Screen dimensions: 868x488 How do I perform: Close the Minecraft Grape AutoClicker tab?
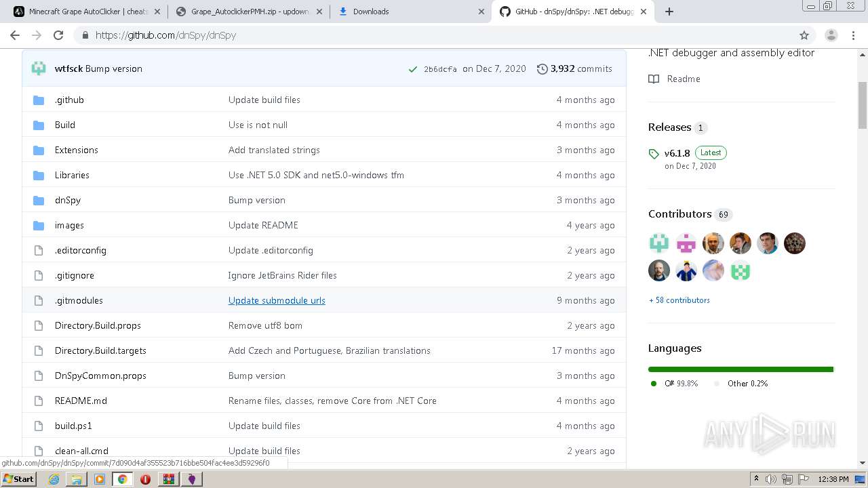tap(157, 12)
